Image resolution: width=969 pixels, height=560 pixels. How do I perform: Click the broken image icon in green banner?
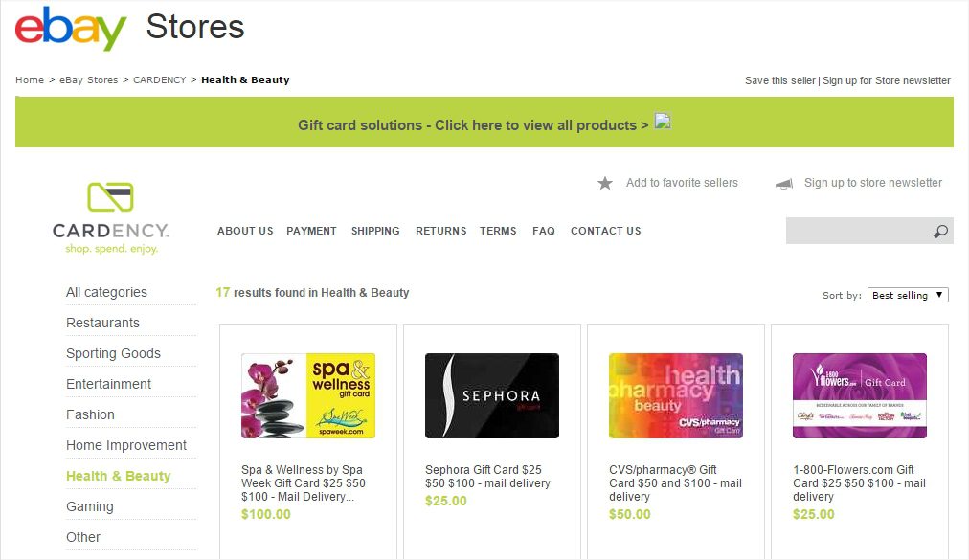pyautogui.click(x=662, y=123)
